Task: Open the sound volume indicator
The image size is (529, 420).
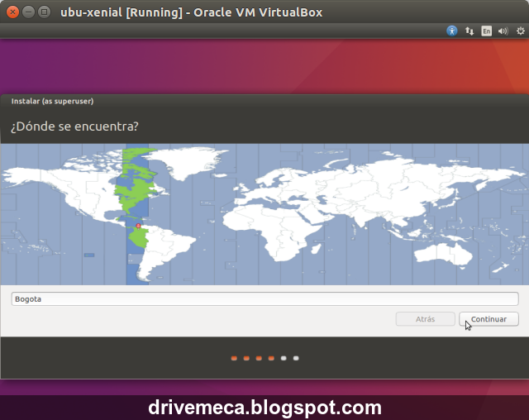Action: pyautogui.click(x=503, y=31)
